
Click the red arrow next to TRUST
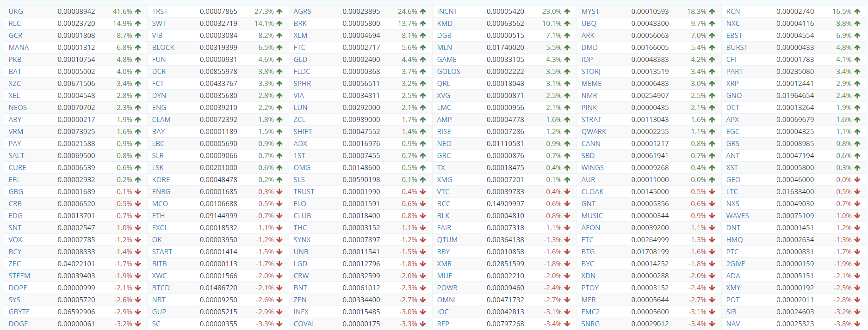click(422, 192)
